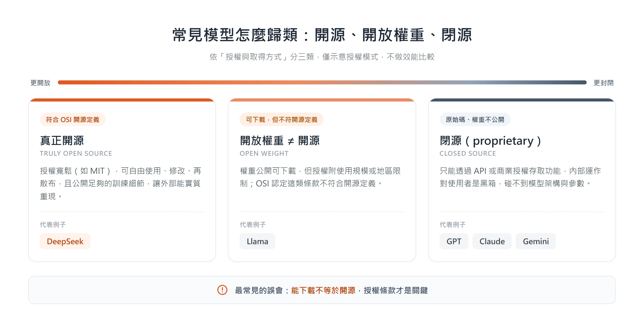The height and width of the screenshot is (310, 644).
Task: Click the GPT example chip
Action: coord(454,241)
